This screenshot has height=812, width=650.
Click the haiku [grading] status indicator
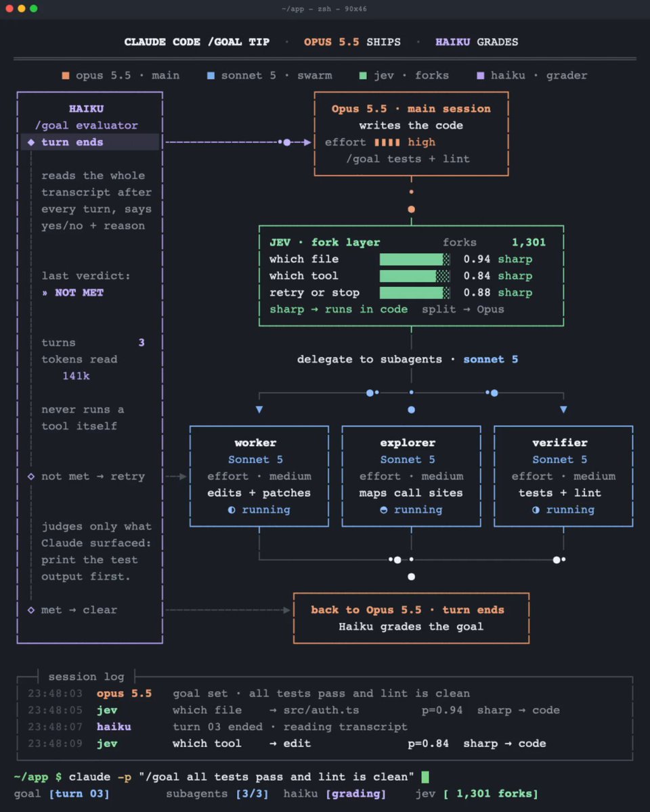coord(334,793)
